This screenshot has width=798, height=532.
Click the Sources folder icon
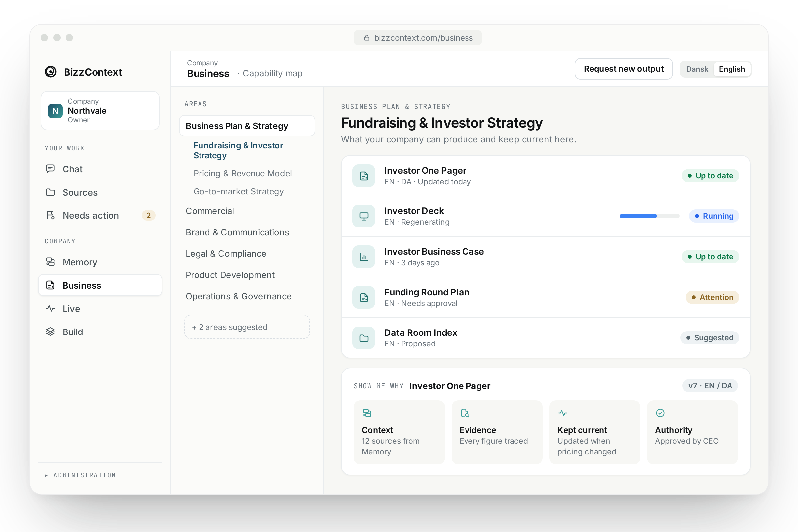(50, 192)
